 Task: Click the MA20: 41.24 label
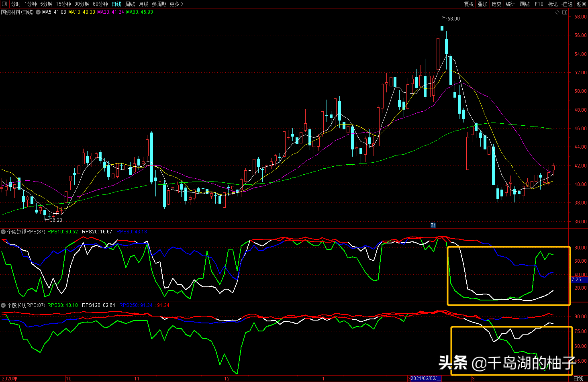coord(110,12)
